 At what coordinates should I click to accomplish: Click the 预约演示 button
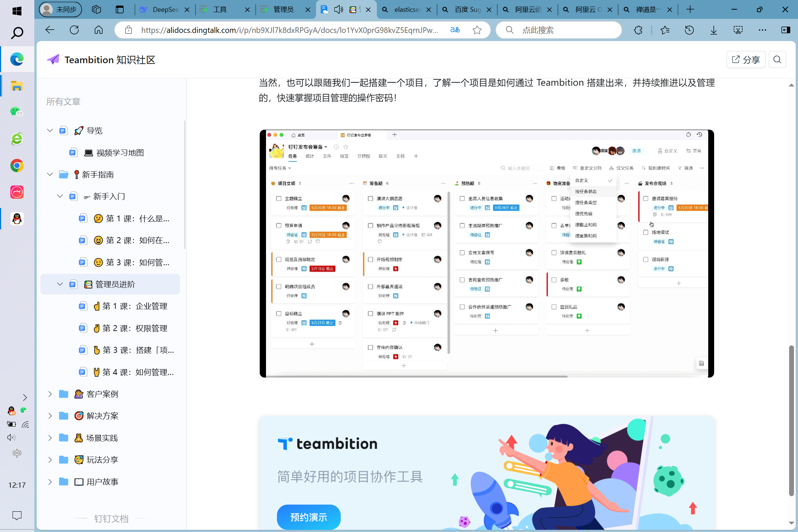308,517
